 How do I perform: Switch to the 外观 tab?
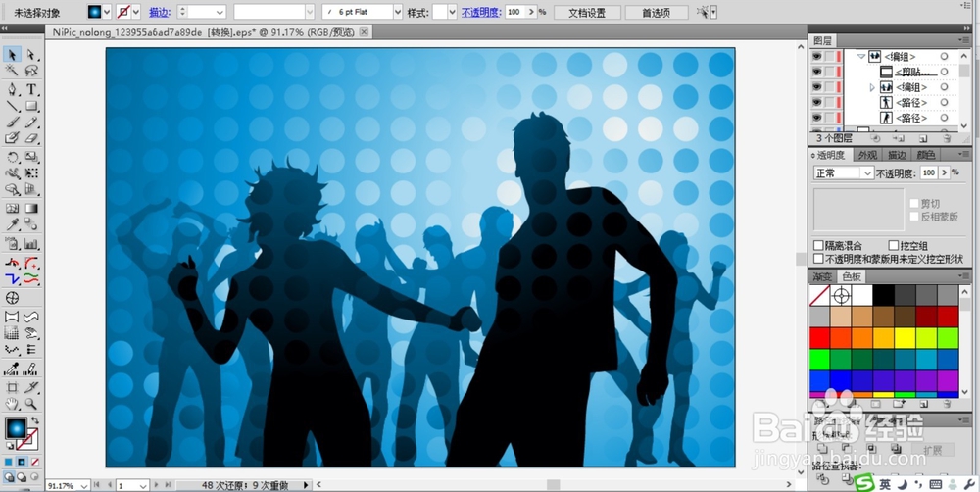867,155
